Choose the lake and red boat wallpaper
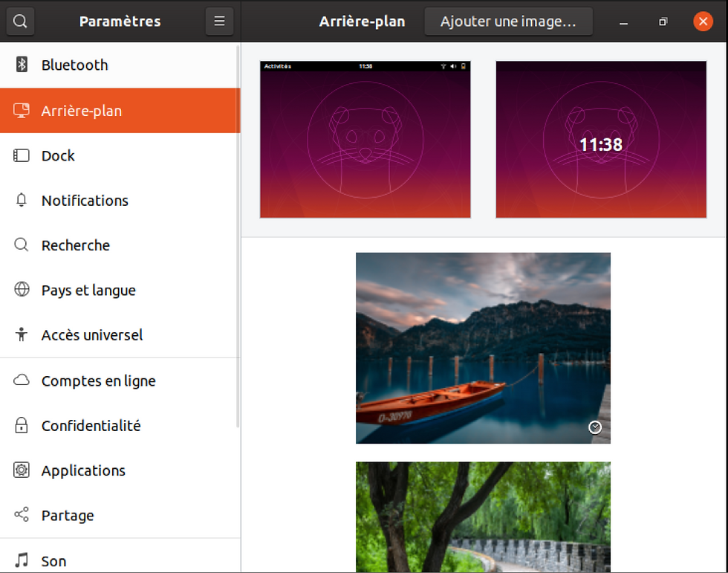Viewport: 728px width, 573px height. pos(484,349)
